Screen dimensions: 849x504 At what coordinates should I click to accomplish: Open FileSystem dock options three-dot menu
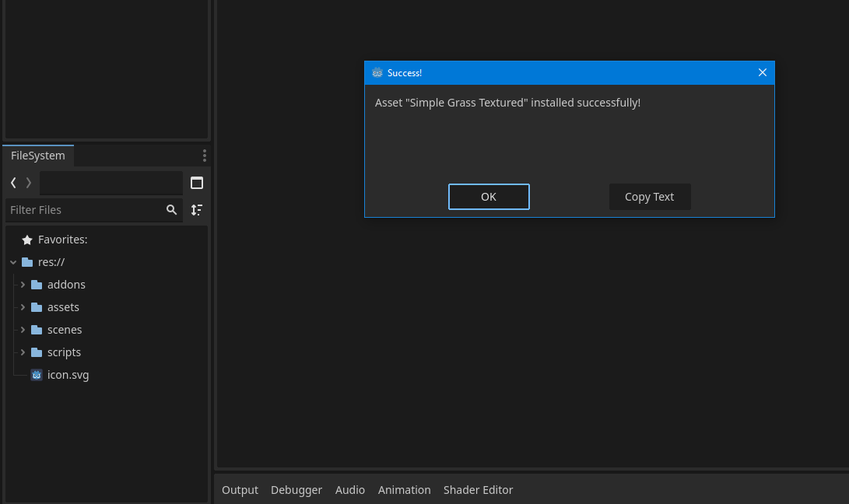(204, 156)
